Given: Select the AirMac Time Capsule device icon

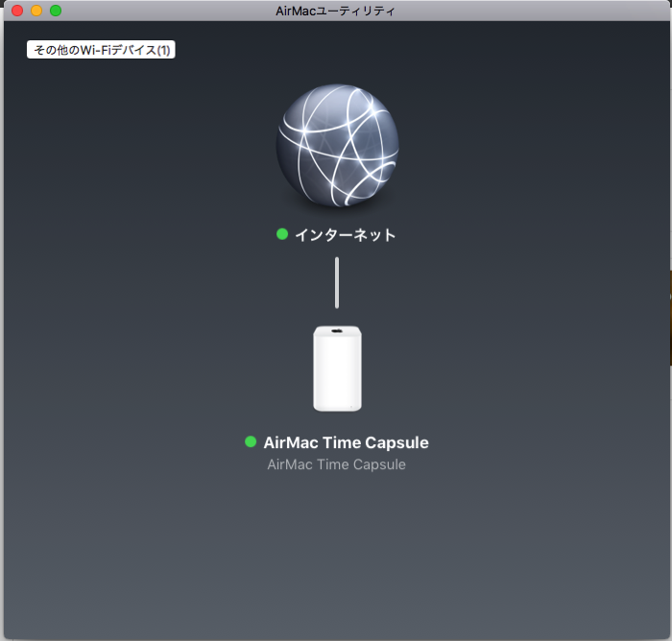Looking at the screenshot, I should pos(337,368).
